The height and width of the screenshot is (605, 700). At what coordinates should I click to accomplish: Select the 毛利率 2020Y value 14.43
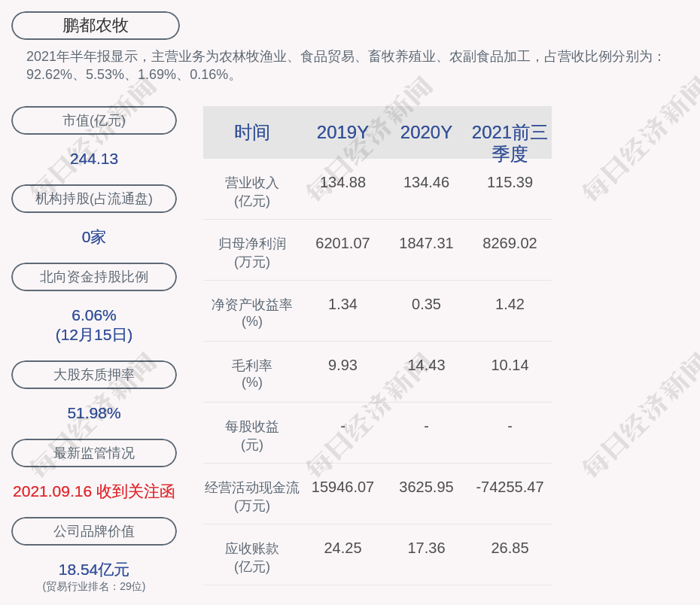[426, 365]
